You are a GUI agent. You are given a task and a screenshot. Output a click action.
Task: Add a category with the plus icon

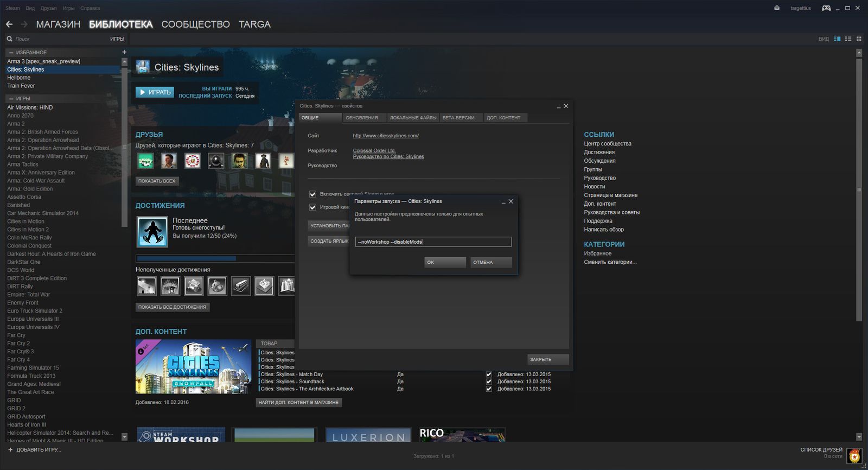click(x=124, y=52)
